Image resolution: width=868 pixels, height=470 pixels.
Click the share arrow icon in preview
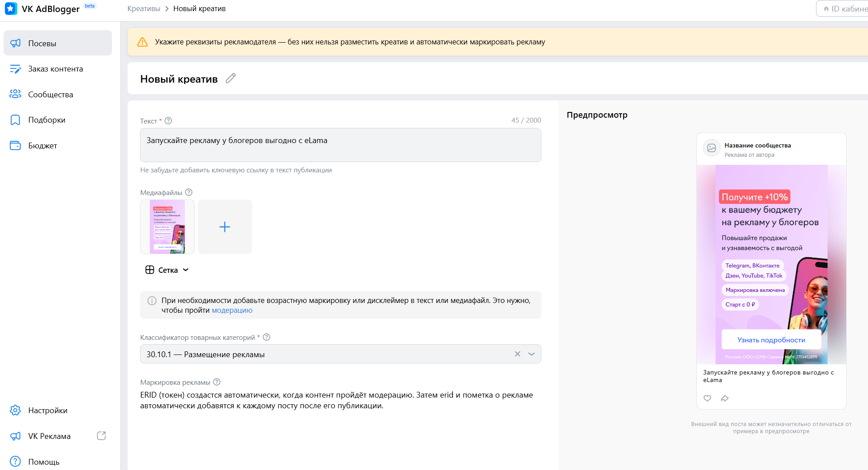pos(725,398)
